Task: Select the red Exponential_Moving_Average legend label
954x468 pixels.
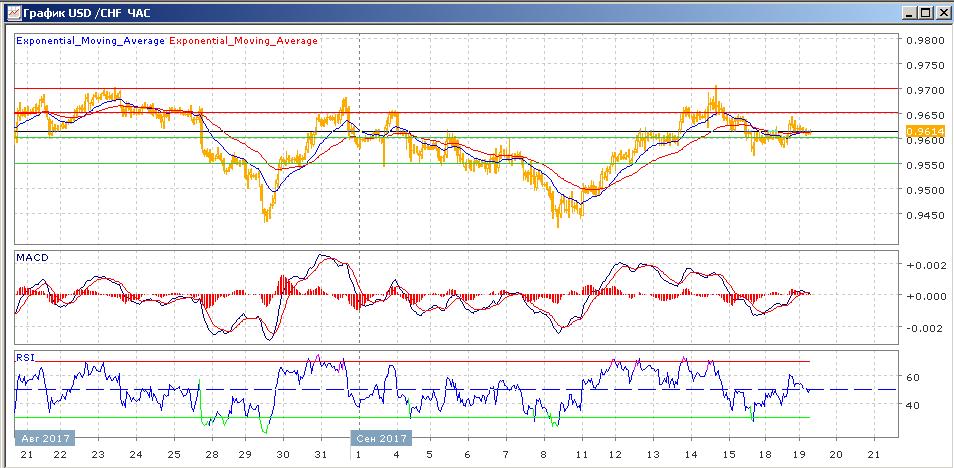Action: coord(245,41)
